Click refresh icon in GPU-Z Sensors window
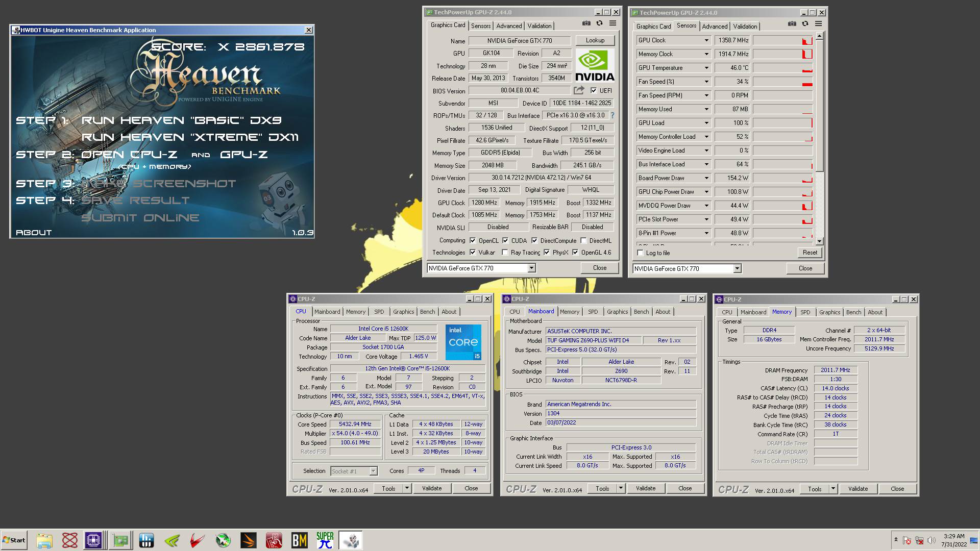980x551 pixels. click(x=805, y=24)
